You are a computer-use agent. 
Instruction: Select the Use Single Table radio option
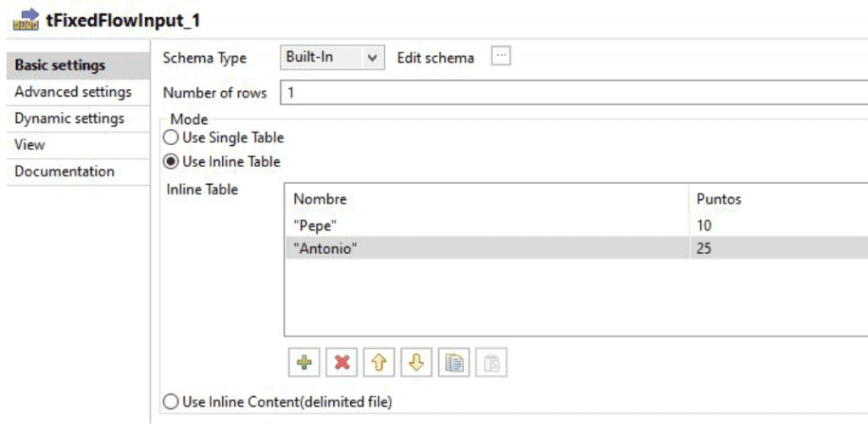171,137
